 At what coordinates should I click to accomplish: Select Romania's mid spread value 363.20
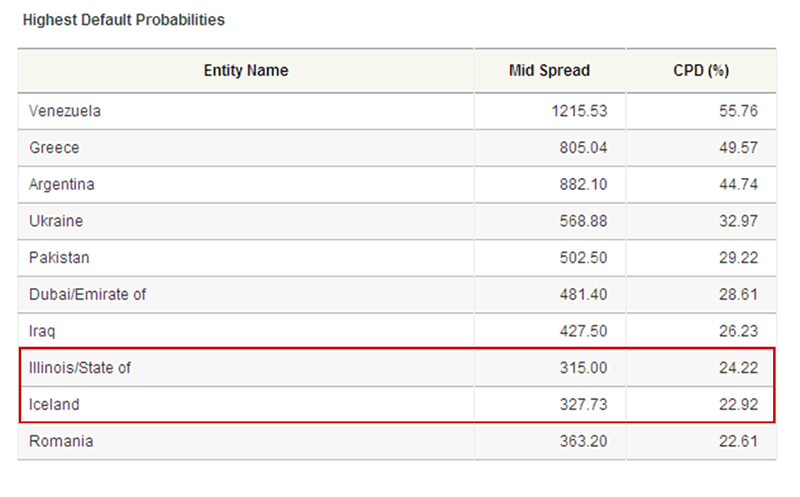583,441
